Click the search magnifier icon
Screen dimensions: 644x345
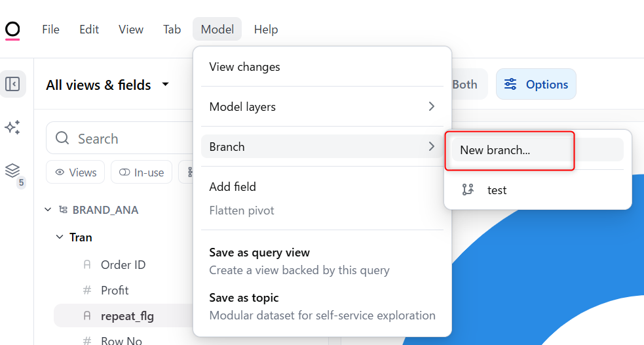click(x=62, y=138)
